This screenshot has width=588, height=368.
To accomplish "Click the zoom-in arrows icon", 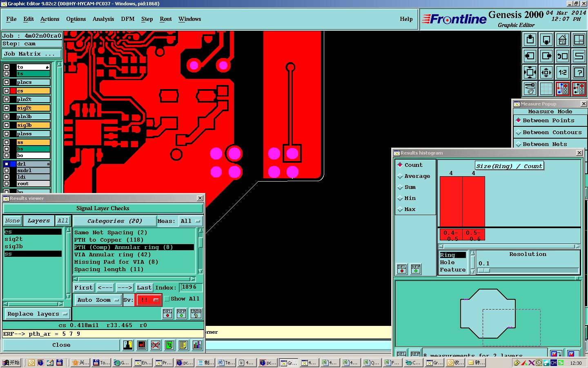I will click(x=530, y=72).
